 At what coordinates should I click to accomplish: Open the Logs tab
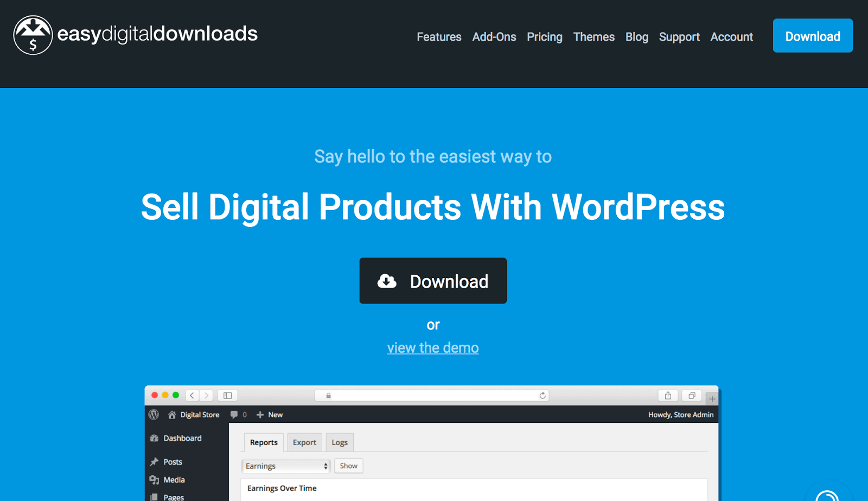click(x=339, y=442)
